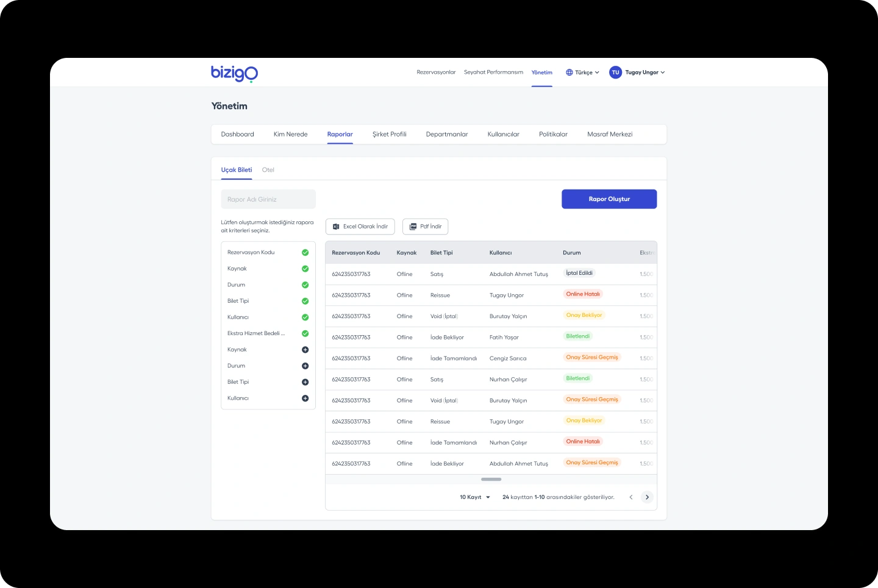
Task: Add Kullanıcı criterion with its plus icon
Action: (305, 398)
